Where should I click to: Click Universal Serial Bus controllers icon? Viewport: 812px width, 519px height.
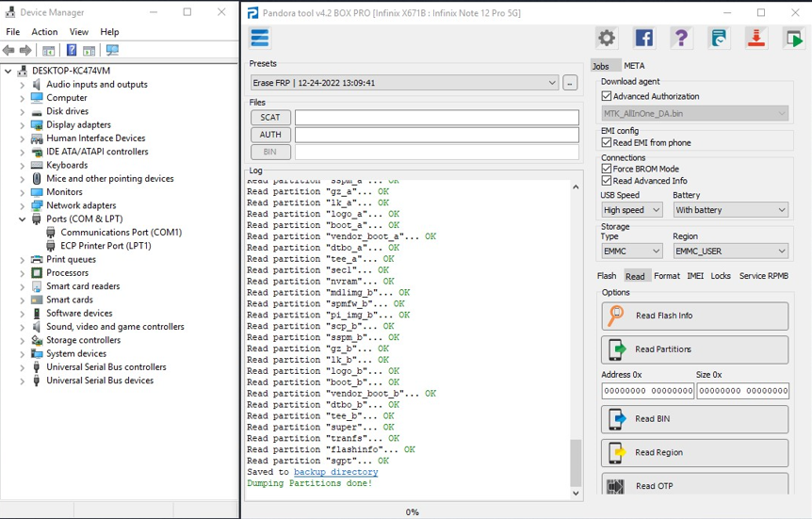[x=36, y=366]
